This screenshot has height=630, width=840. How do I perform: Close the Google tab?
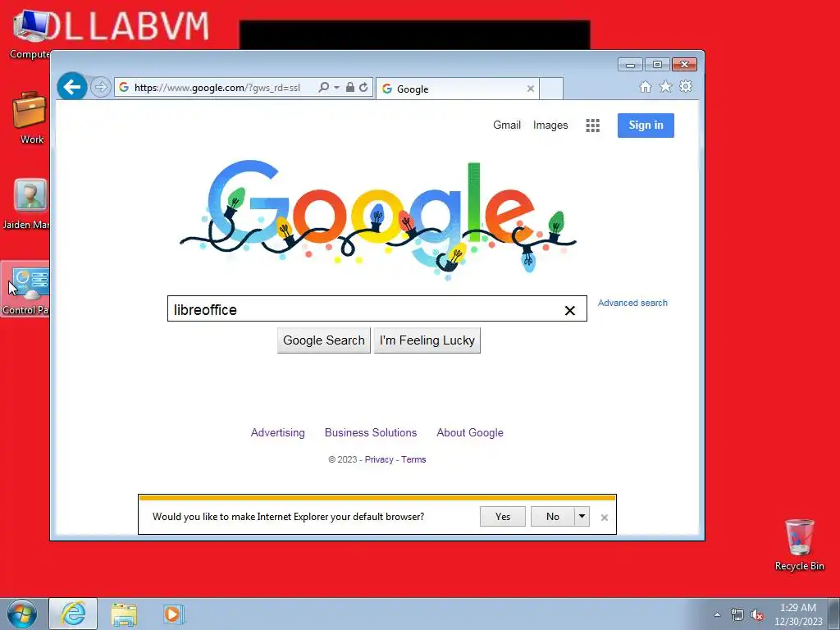(x=531, y=89)
